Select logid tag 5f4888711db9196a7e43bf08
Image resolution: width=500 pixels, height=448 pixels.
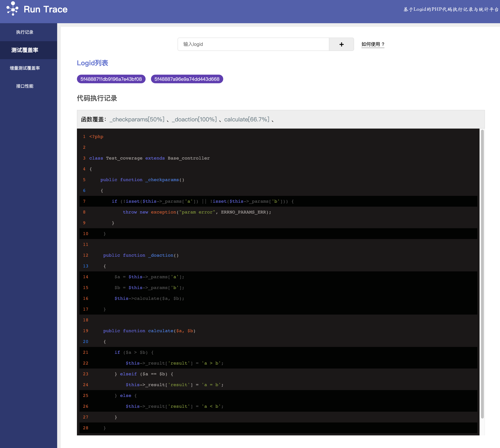[x=111, y=79]
